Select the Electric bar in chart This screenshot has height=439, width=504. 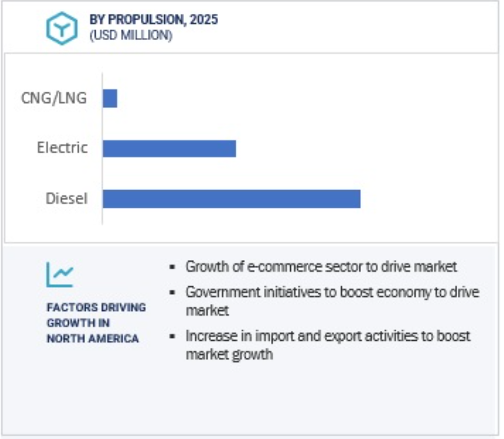pos(169,148)
